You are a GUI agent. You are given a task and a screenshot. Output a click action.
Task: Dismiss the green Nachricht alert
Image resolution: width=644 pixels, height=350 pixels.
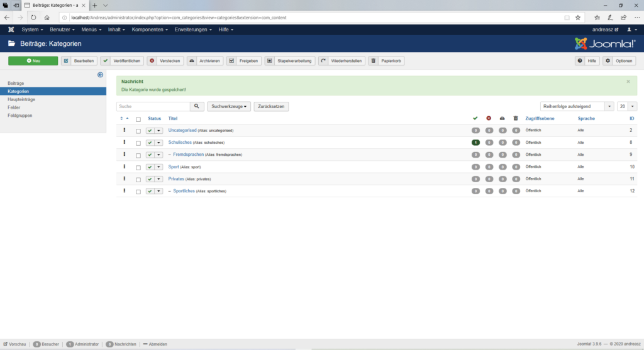tap(628, 82)
